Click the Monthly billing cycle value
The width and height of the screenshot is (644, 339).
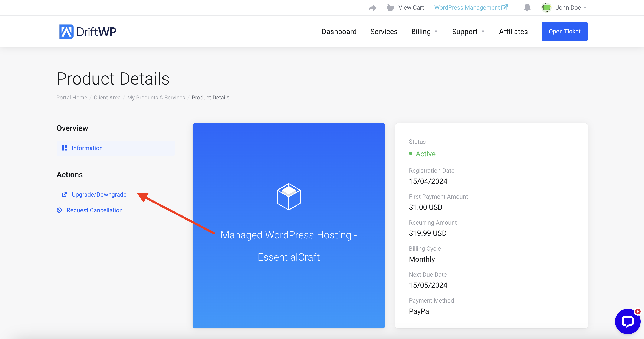[x=422, y=259]
